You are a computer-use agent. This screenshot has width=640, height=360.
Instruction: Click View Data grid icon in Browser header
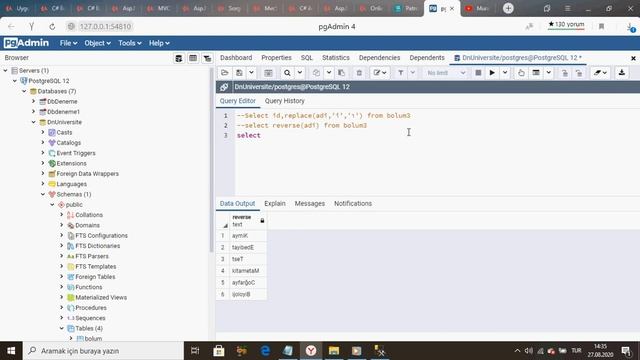[x=193, y=58]
